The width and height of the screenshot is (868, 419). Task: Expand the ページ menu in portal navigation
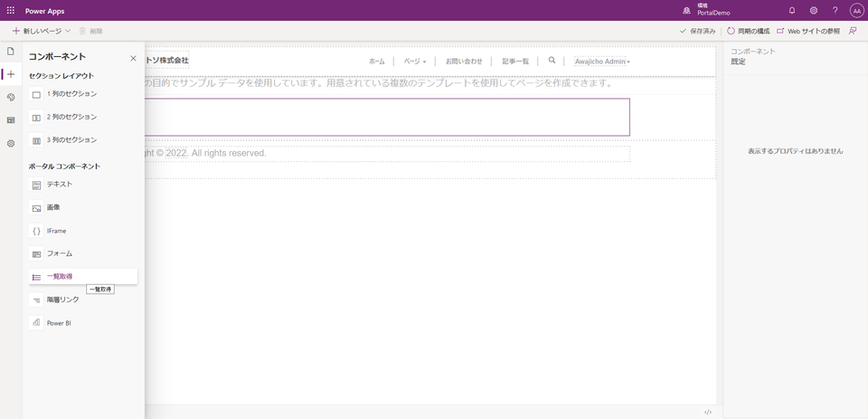tap(414, 62)
